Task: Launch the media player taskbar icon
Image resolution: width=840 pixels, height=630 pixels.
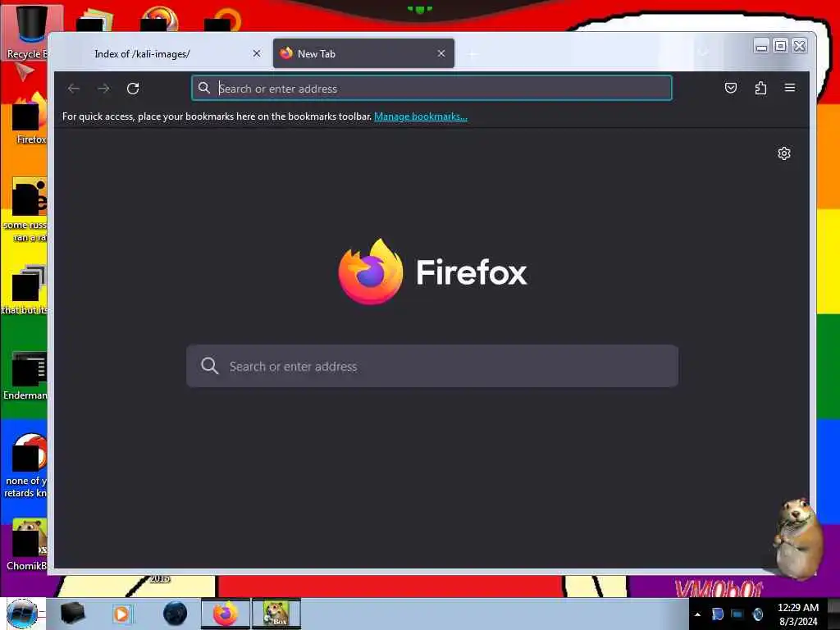Action: pyautogui.click(x=121, y=614)
